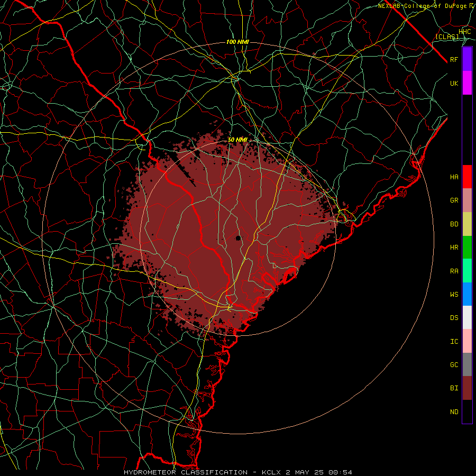Click the RF legend label
Screen dimensions: 476x476
(x=454, y=59)
